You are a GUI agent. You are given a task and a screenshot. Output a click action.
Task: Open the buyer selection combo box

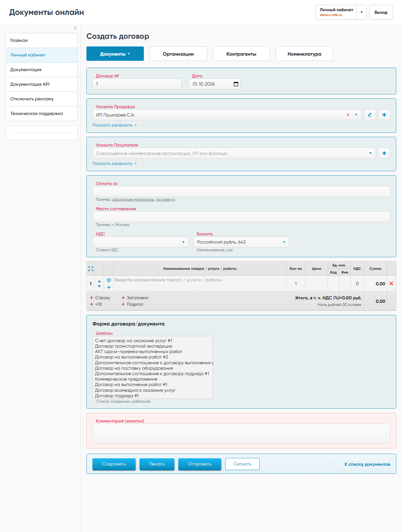pos(234,153)
